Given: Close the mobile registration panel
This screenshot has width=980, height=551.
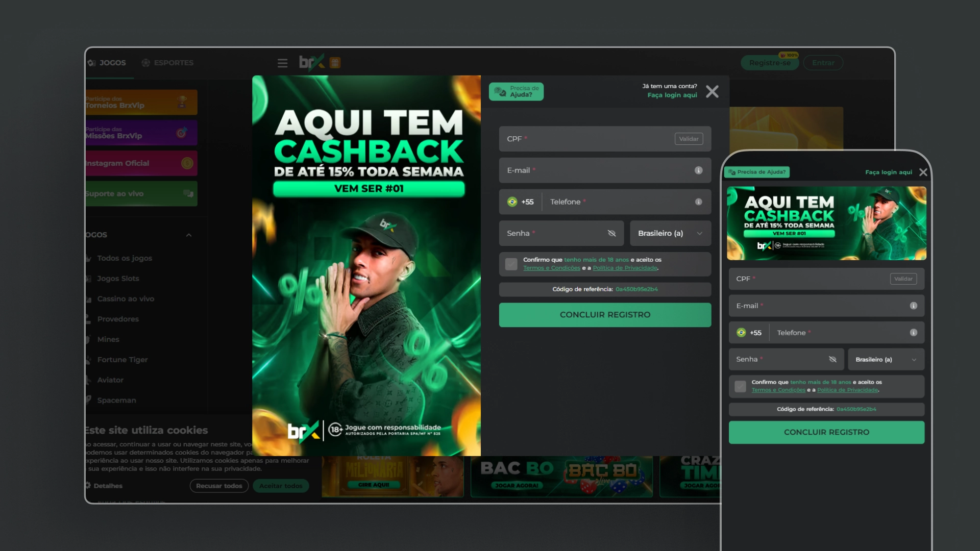Looking at the screenshot, I should click(x=923, y=172).
